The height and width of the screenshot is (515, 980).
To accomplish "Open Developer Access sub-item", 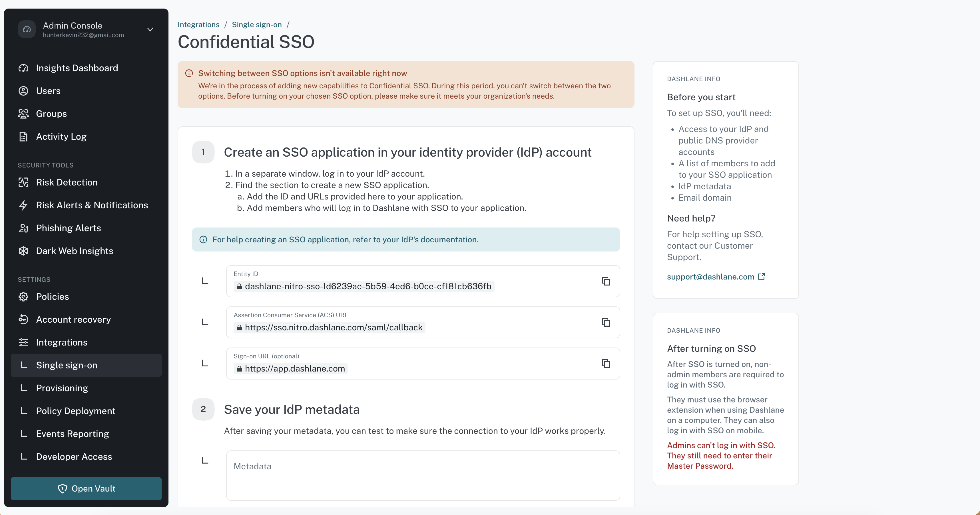I will (x=86, y=456).
